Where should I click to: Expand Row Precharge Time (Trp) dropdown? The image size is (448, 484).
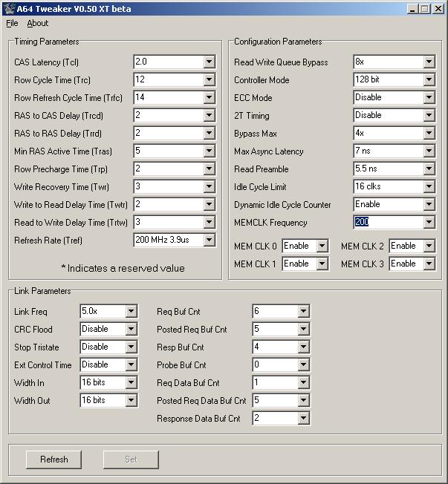pyautogui.click(x=210, y=169)
